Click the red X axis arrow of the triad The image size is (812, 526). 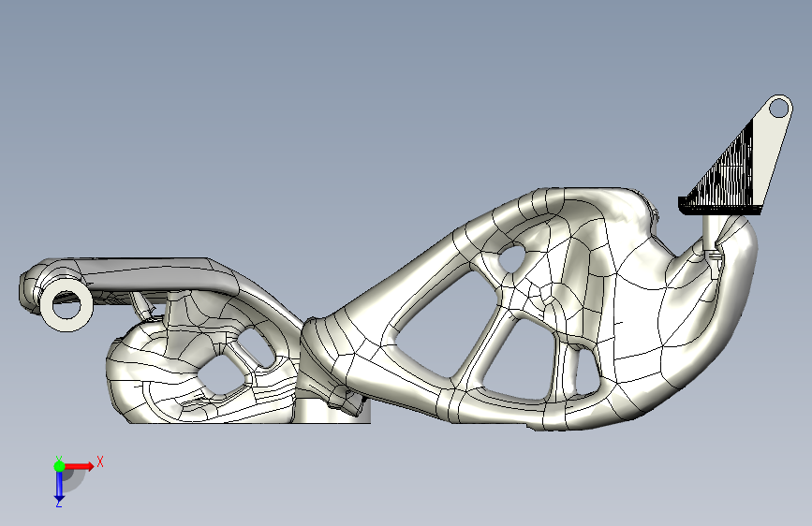point(80,466)
